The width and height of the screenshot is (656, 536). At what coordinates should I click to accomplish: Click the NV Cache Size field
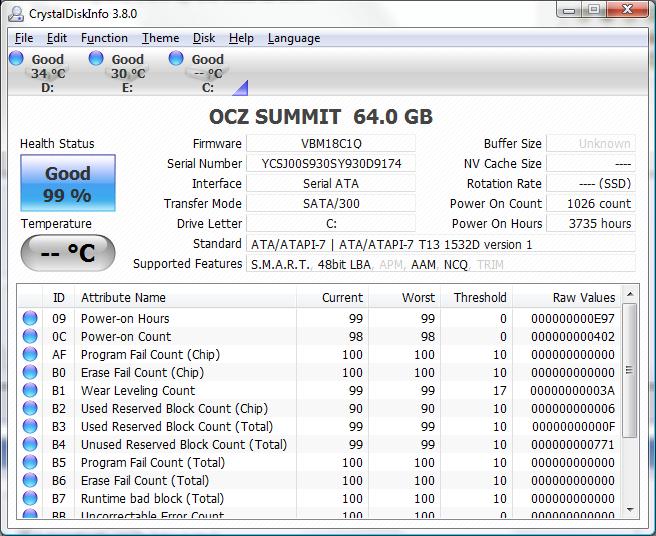pos(591,164)
